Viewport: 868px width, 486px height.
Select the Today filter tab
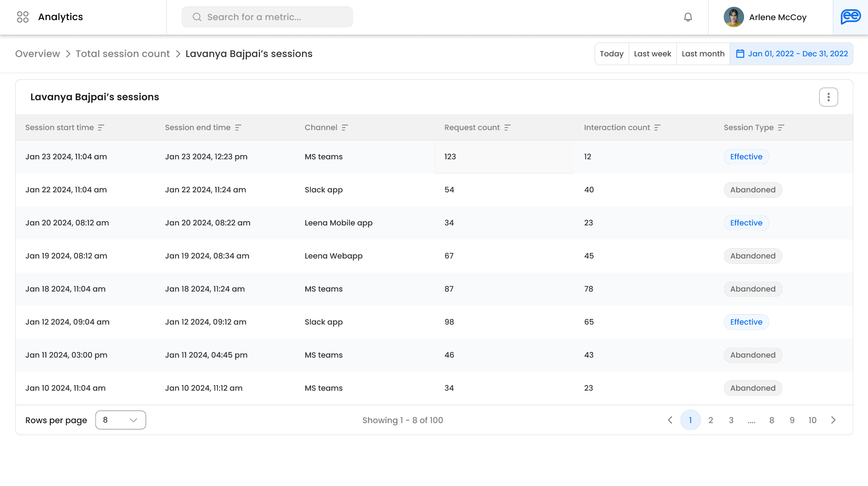[611, 54]
